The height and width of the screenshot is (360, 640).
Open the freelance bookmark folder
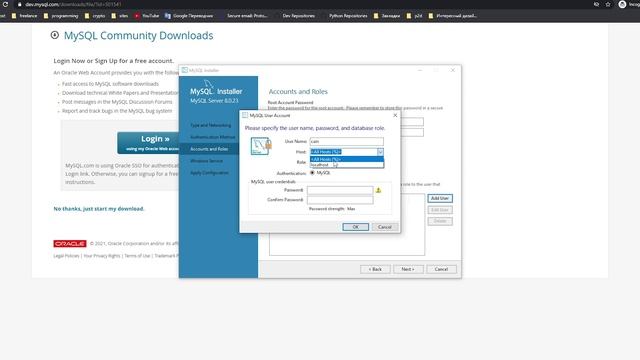[24, 16]
